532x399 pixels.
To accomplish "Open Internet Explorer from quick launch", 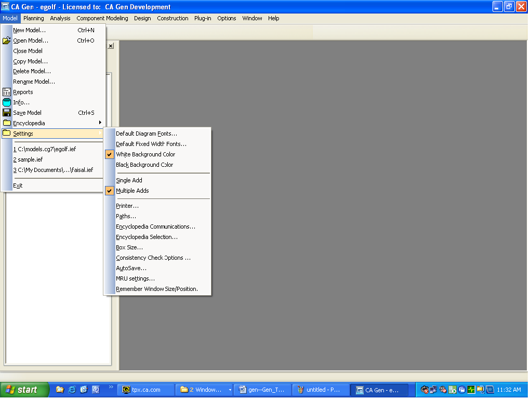I will coord(72,389).
